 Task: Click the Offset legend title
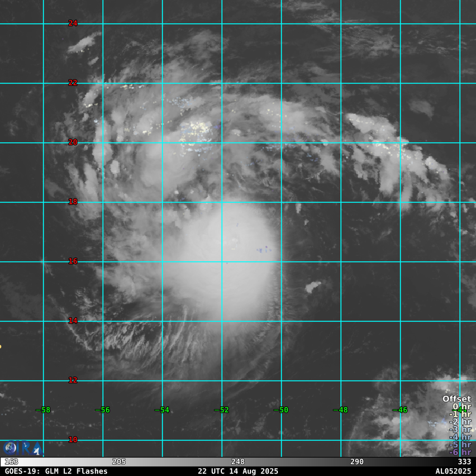[x=456, y=399]
